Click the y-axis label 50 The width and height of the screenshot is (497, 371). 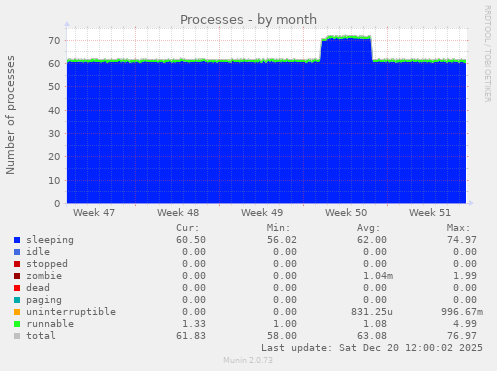pos(54,87)
